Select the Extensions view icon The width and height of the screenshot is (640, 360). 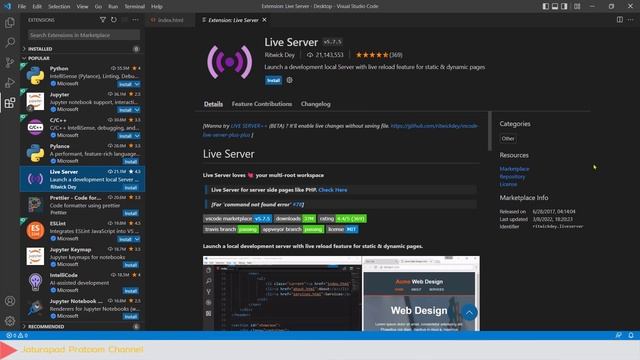(10, 102)
